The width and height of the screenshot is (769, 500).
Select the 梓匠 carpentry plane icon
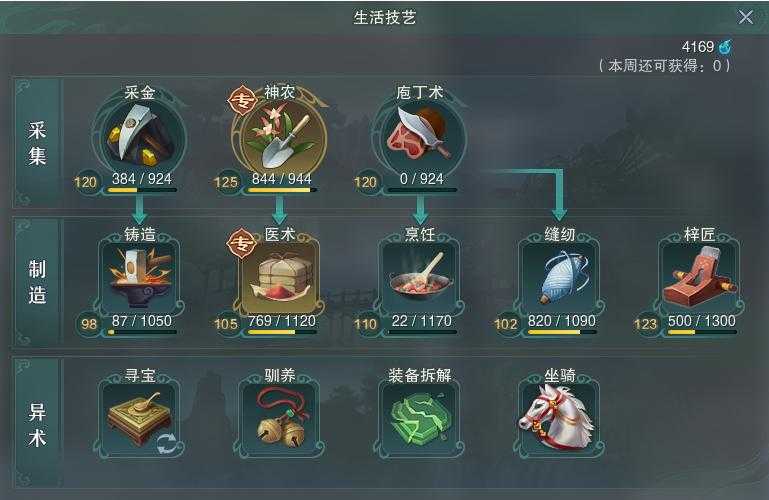700,275
